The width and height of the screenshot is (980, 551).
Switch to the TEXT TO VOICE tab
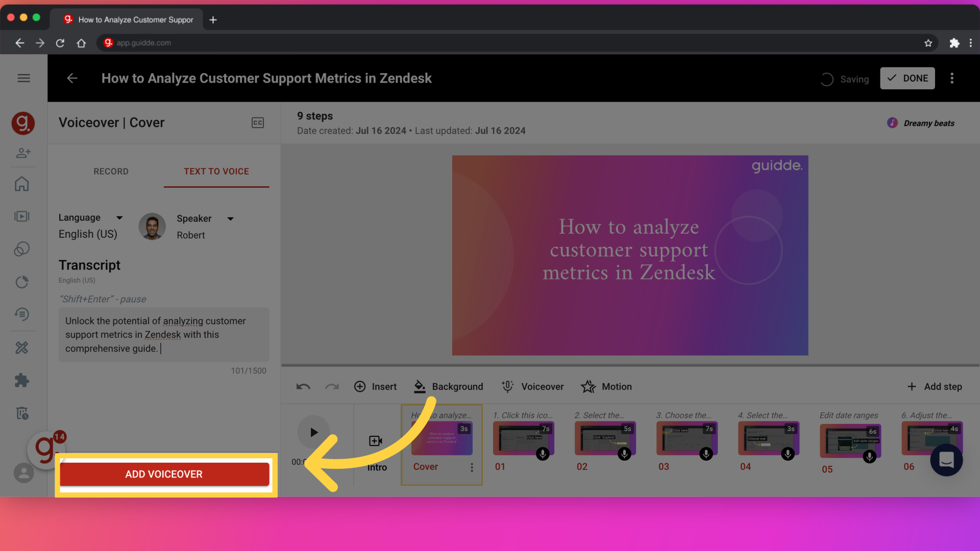point(216,171)
